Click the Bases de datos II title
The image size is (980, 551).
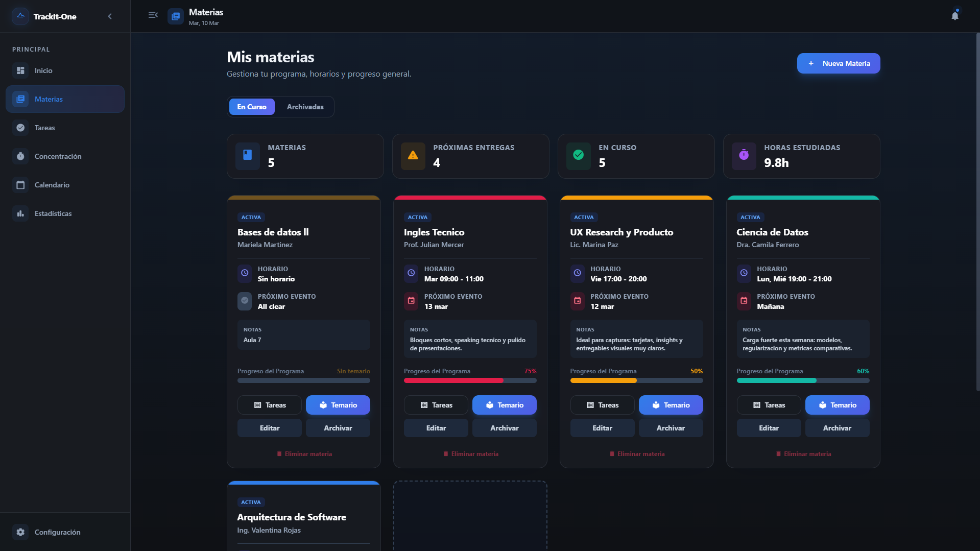coord(273,232)
